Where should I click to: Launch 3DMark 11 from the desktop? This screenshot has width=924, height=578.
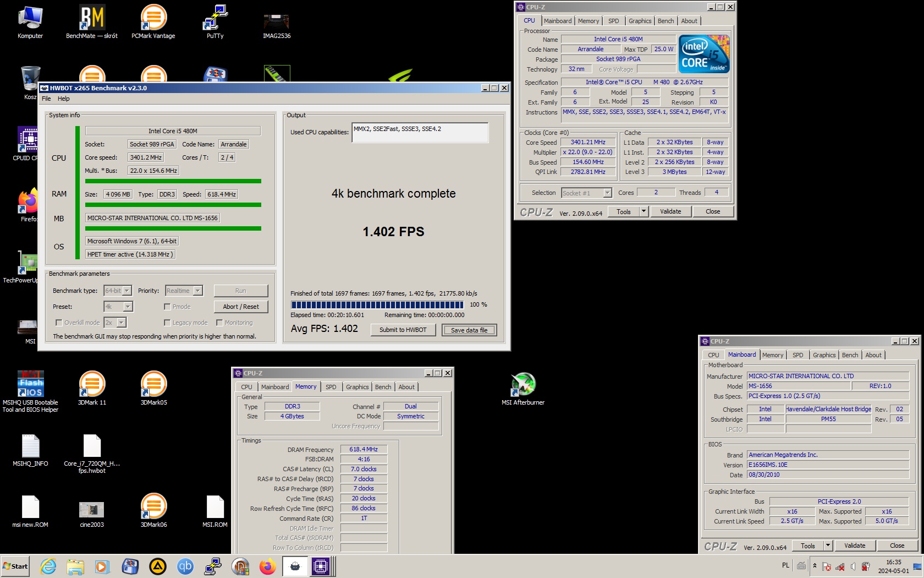[92, 388]
